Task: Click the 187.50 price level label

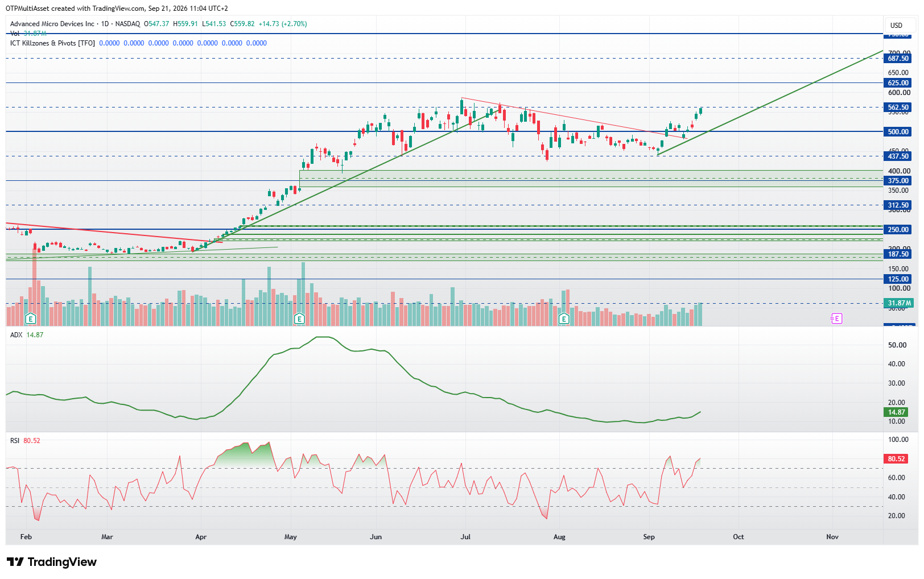Action: click(x=898, y=254)
